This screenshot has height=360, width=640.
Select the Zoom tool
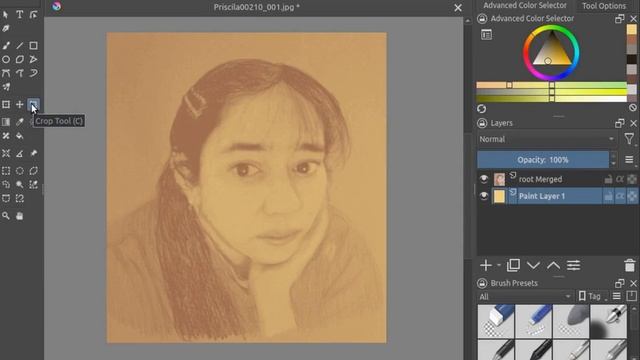pyautogui.click(x=6, y=216)
